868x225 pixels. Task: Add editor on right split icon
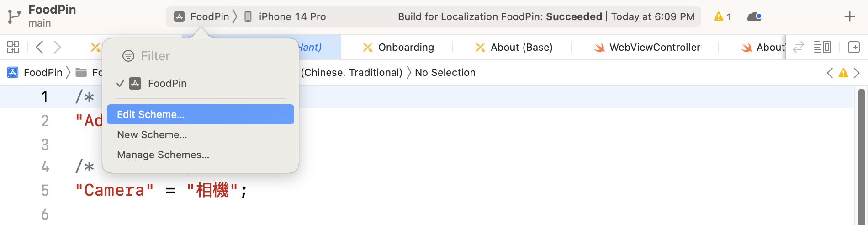tap(853, 47)
